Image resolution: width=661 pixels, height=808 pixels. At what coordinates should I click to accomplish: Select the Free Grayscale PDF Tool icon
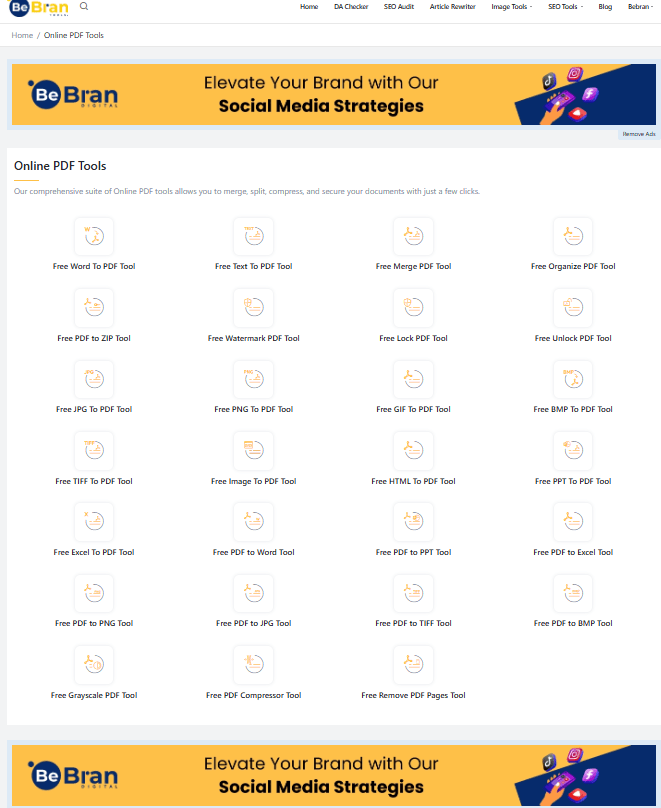[94, 664]
